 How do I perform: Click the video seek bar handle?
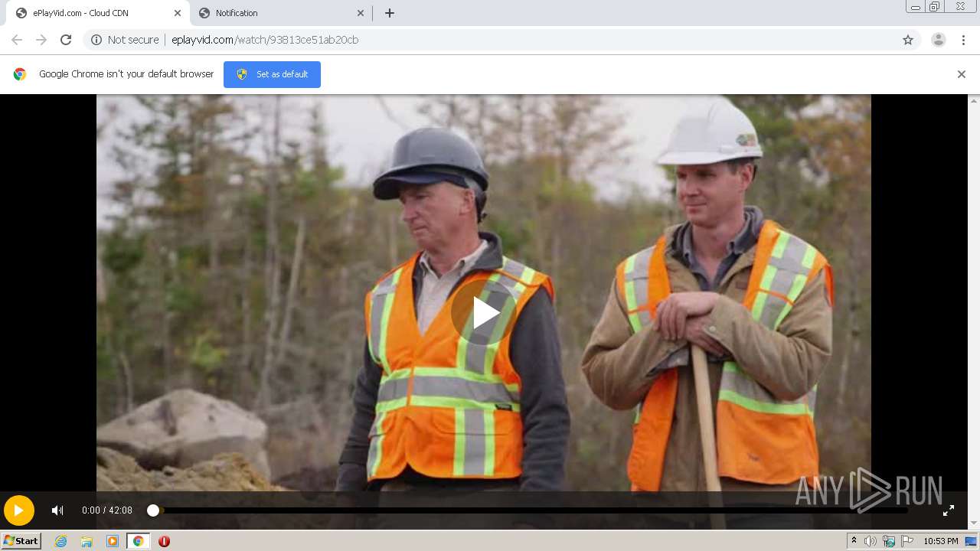153,510
